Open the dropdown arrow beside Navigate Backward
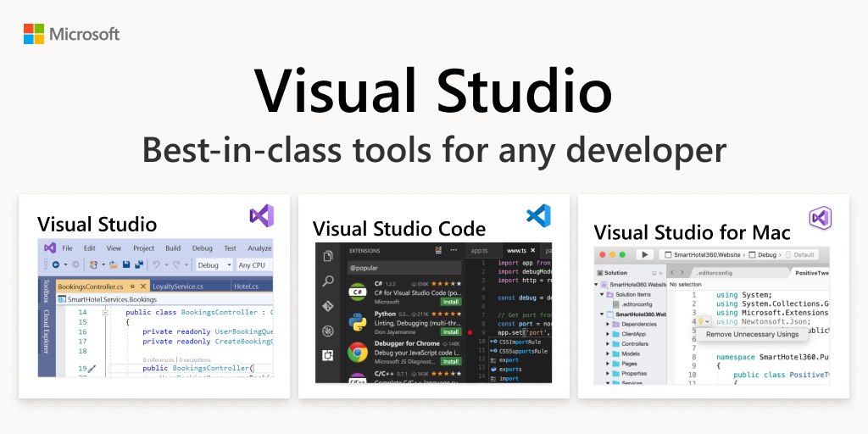Screen dimensions: 868x434 pos(65,264)
